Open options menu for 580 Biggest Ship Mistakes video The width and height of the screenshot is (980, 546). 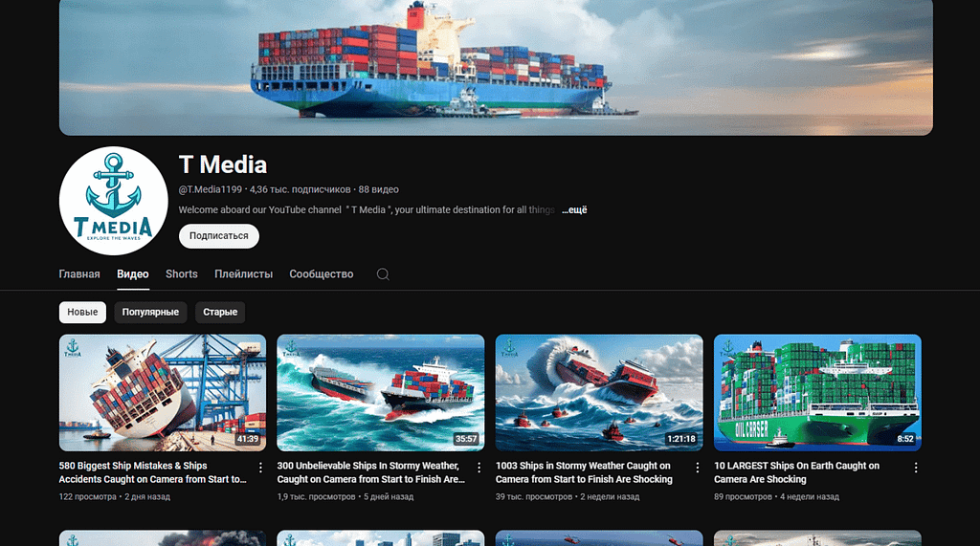tap(260, 468)
